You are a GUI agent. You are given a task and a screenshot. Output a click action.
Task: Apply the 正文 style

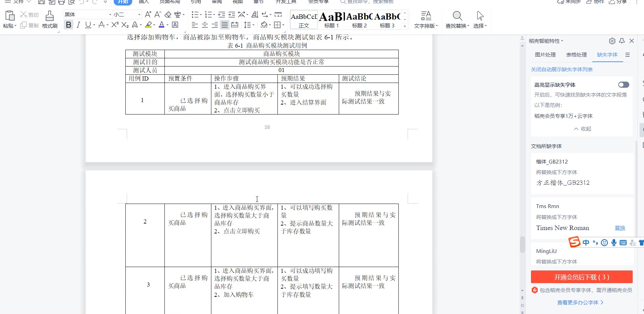[304, 20]
